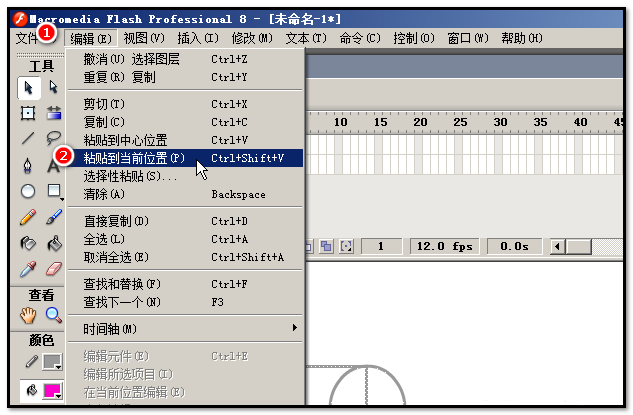
Task: Click the current frame number field
Action: (381, 246)
